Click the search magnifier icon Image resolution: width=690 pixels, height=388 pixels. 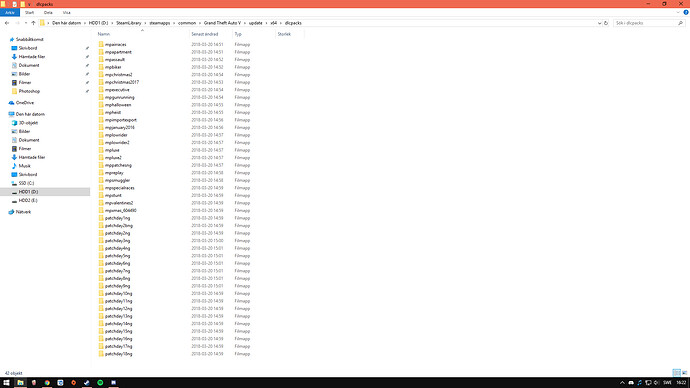click(x=680, y=23)
